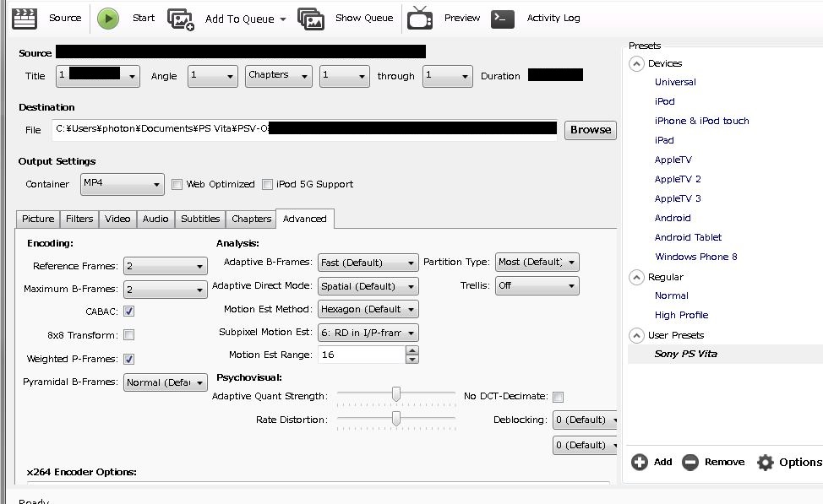
Task: Increase Motion Est Range with up arrow
Action: [412, 350]
